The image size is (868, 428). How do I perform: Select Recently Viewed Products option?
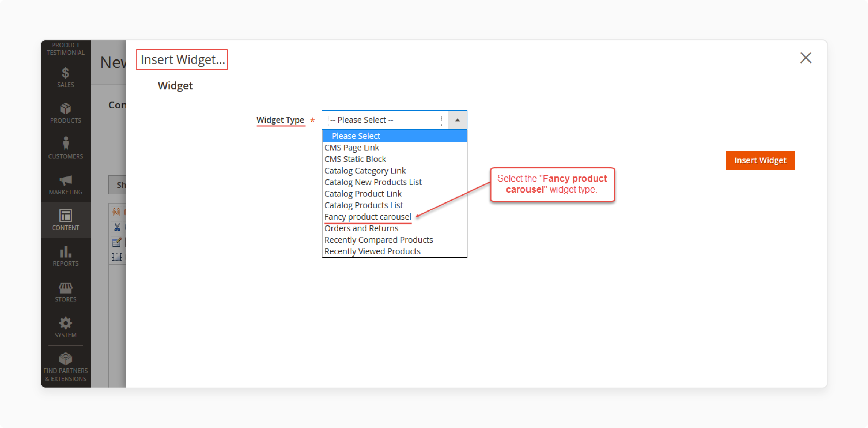pos(394,251)
